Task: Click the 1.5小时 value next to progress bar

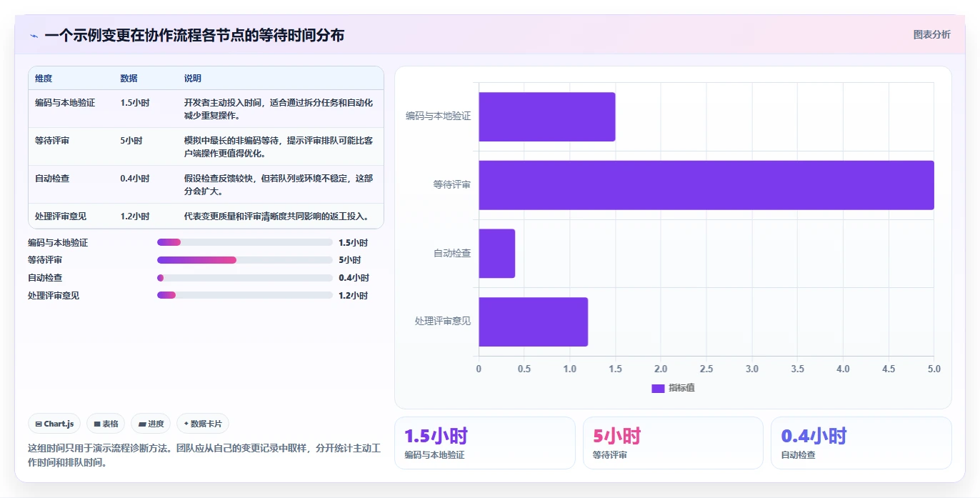Action: pos(353,243)
